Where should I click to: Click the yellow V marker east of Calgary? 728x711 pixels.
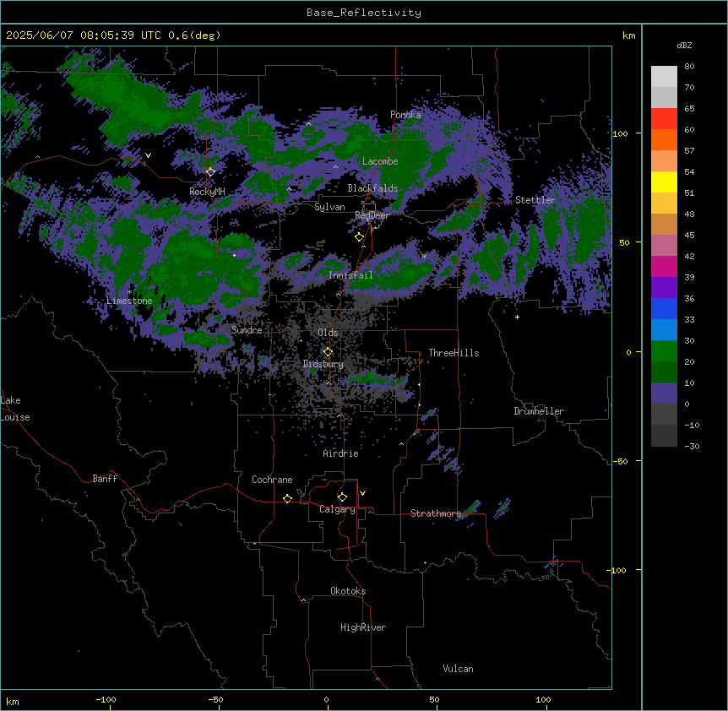[x=362, y=493]
